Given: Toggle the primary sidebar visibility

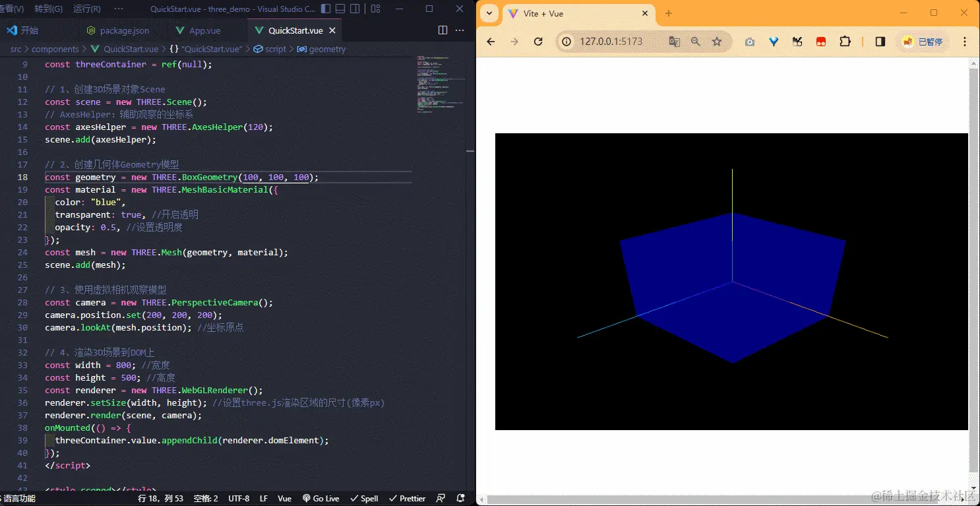Looking at the screenshot, I should pyautogui.click(x=326, y=9).
